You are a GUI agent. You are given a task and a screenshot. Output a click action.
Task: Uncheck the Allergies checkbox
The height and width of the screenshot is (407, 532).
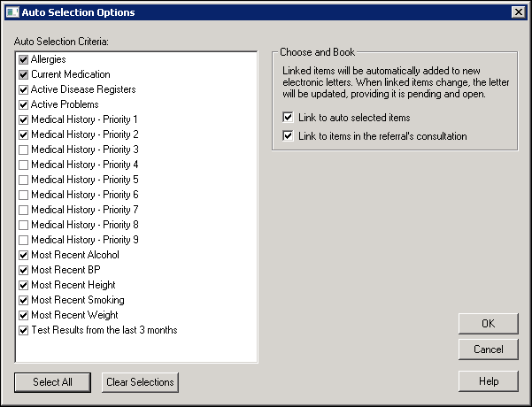(24, 59)
